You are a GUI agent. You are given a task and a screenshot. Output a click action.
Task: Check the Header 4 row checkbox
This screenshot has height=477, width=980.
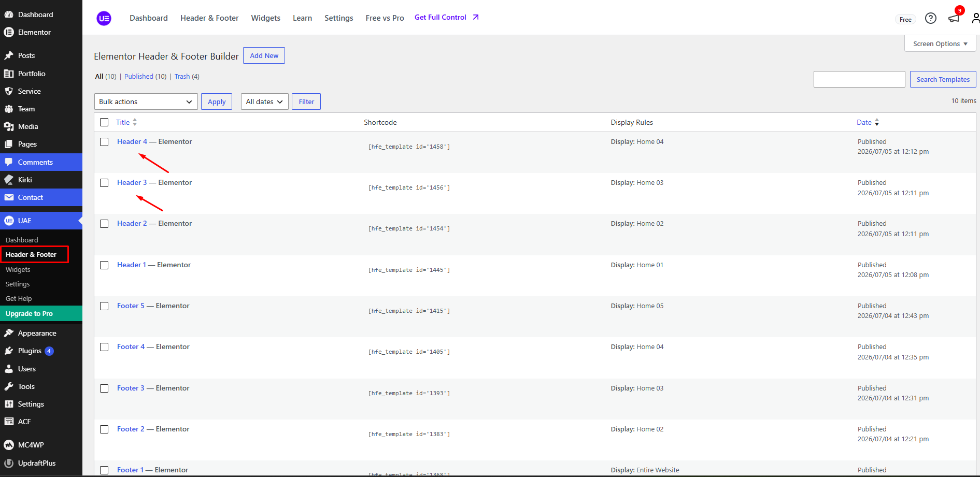coord(104,142)
